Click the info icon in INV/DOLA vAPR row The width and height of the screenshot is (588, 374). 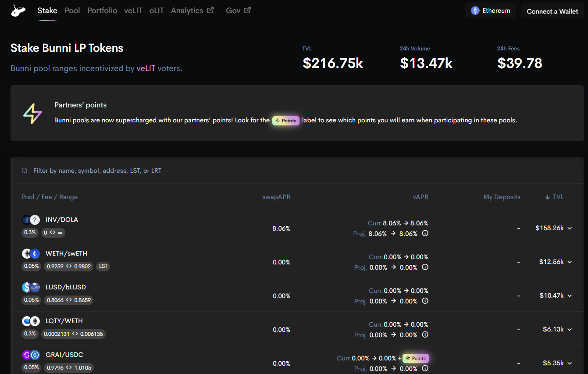click(425, 234)
